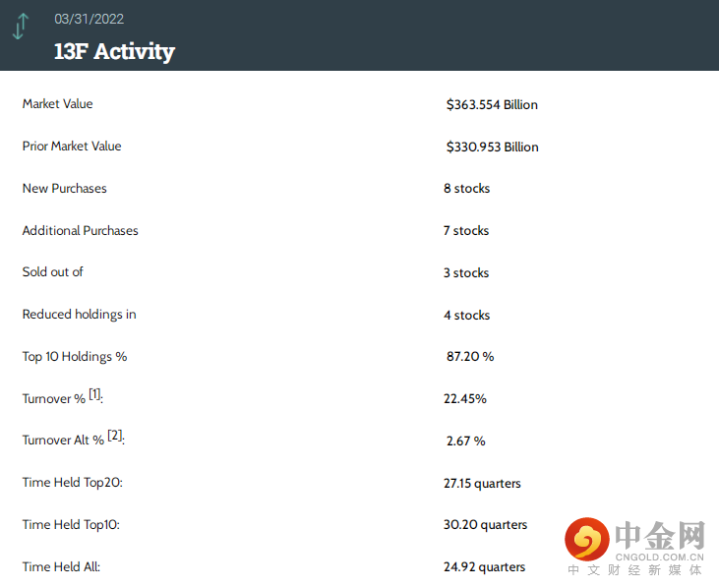The height and width of the screenshot is (588, 719).
Task: Select the 03/31/2022 date text
Action: coord(89,19)
